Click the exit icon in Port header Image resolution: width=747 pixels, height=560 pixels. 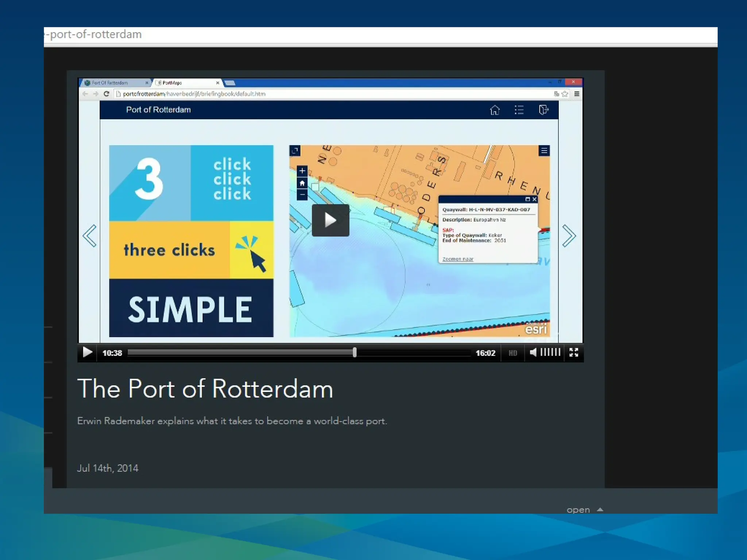pyautogui.click(x=543, y=110)
